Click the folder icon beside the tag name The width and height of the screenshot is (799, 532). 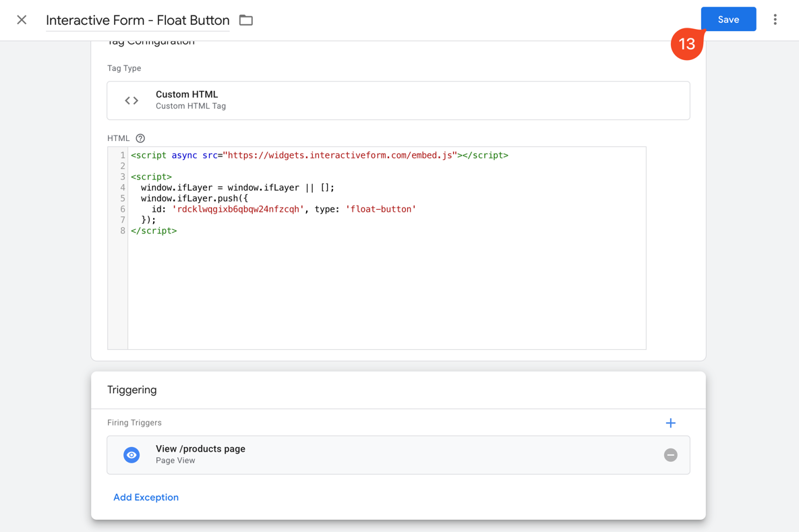tap(246, 20)
